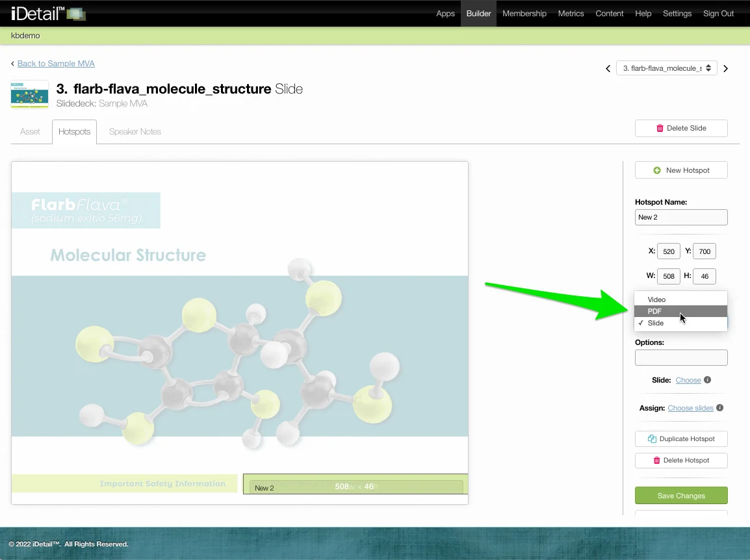Screen dimensions: 750x560
Task: Click Sign Out
Action: coord(718,14)
